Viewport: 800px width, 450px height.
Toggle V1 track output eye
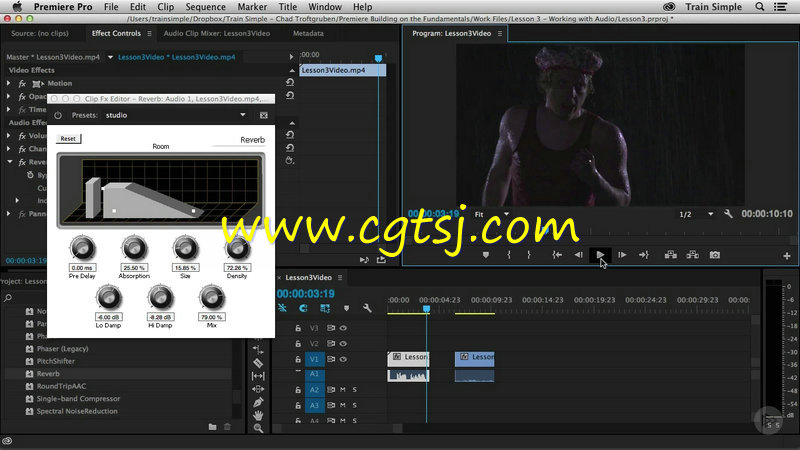point(343,359)
